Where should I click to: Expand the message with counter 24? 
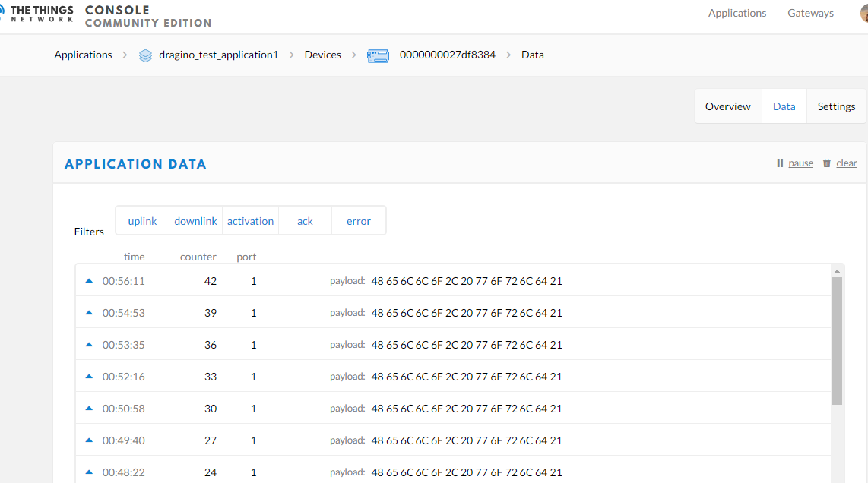453,470
